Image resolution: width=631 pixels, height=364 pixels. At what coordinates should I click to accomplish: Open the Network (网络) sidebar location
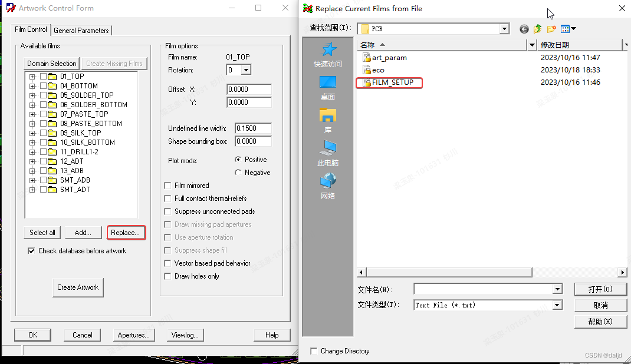click(328, 187)
